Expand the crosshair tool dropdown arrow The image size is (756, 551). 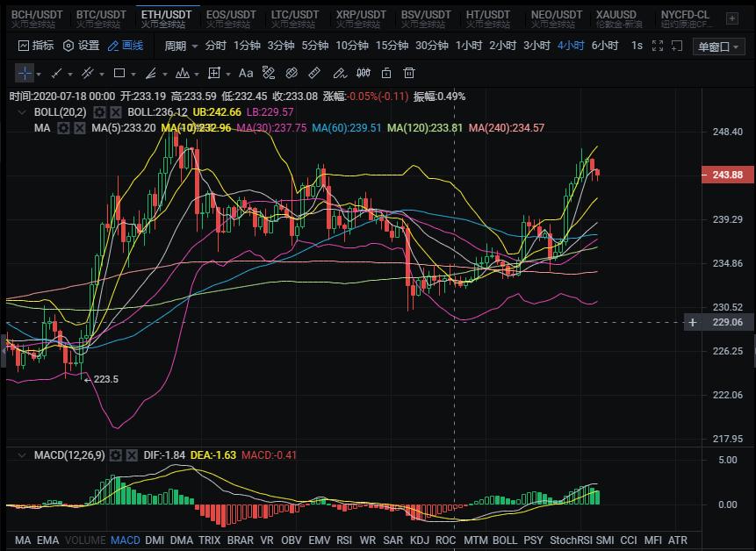pyautogui.click(x=39, y=75)
